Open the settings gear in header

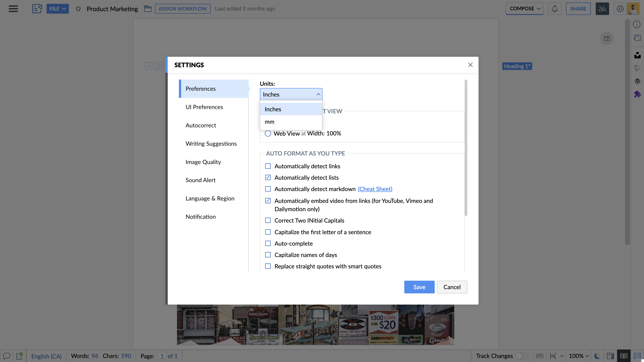coord(620,9)
